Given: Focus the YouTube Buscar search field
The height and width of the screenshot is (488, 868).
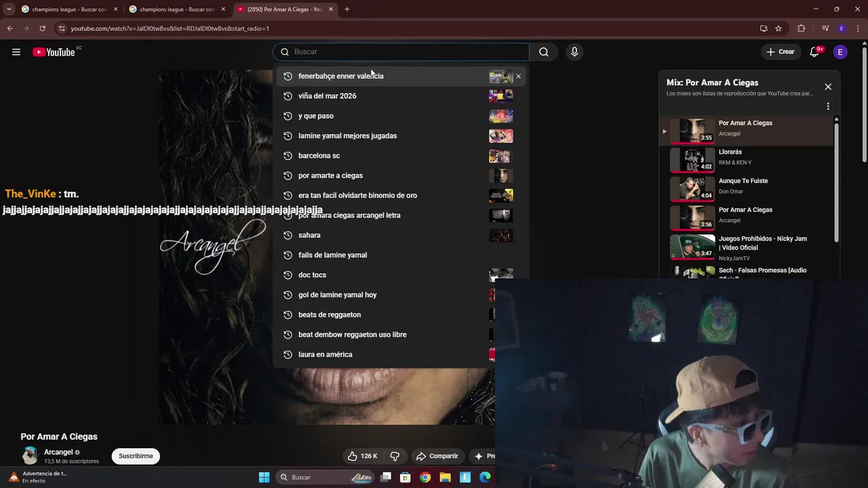Looking at the screenshot, I should [401, 52].
